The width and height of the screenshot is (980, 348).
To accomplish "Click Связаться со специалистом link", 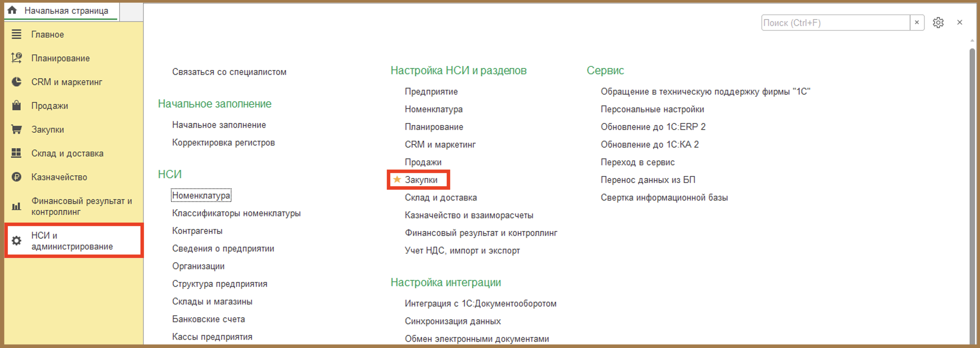I will [x=229, y=72].
